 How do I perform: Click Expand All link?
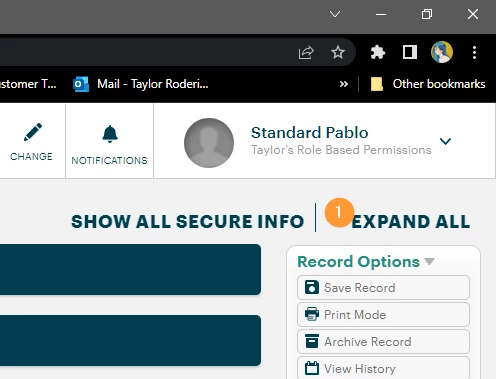(x=411, y=222)
